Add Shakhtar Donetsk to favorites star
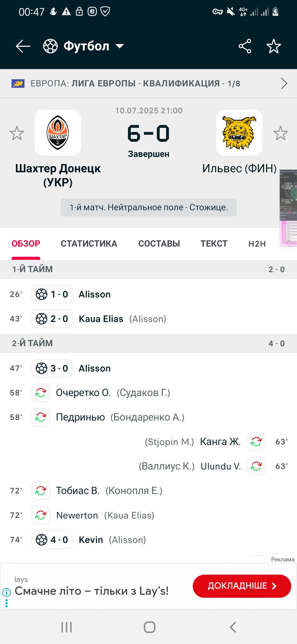Screen dimensions: 297x644 [x=17, y=133]
